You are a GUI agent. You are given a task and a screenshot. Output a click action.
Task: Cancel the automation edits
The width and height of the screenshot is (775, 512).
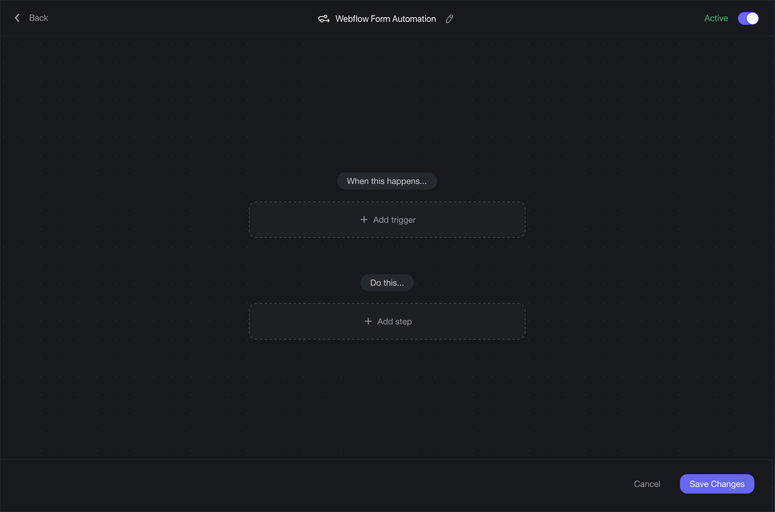646,484
